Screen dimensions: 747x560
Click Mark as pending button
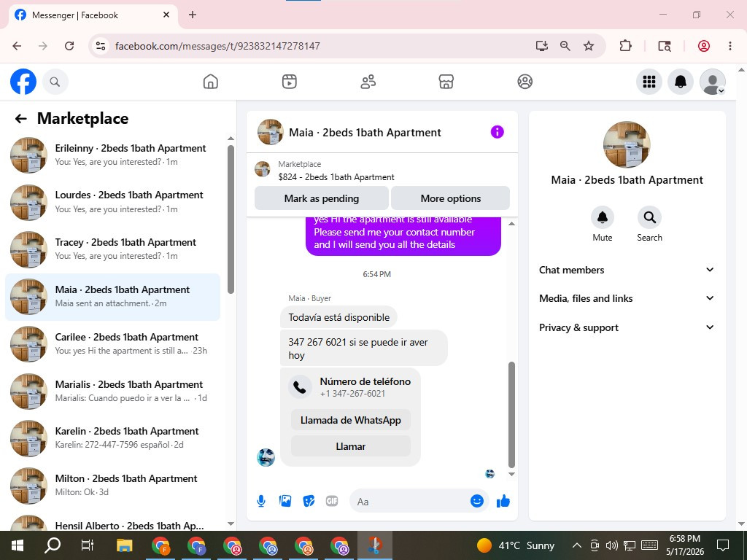pos(322,198)
